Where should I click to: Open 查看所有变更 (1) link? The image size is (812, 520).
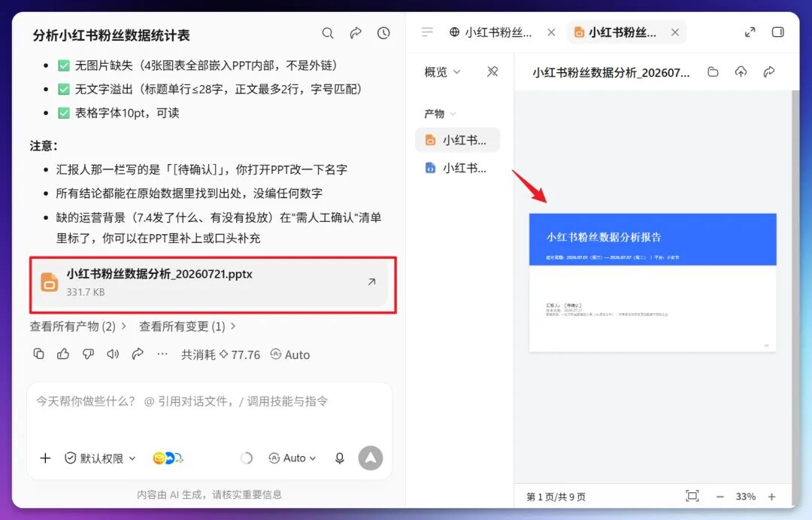tap(187, 327)
